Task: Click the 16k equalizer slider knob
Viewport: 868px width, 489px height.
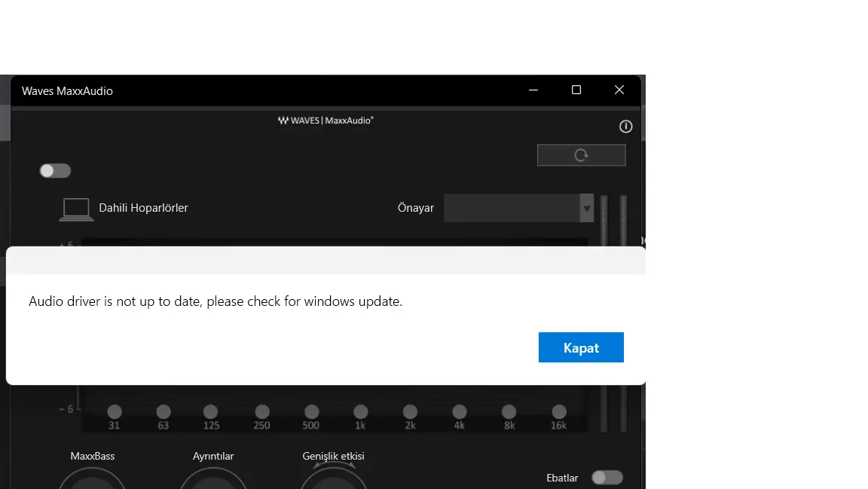Action: pos(559,411)
